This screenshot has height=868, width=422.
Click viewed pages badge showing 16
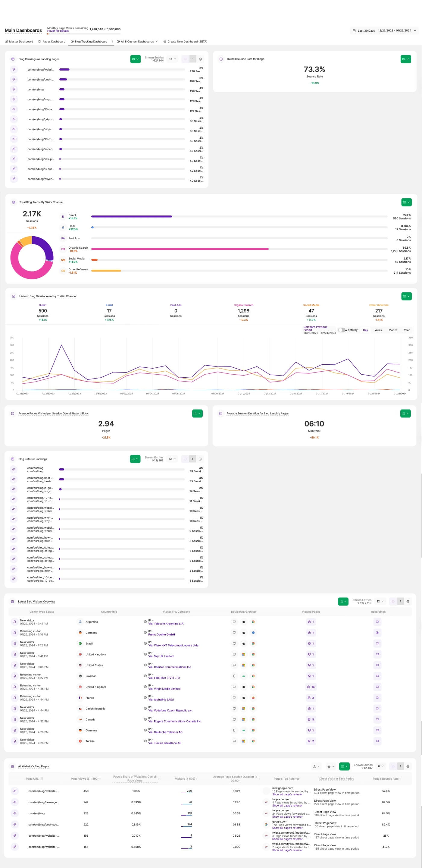click(311, 687)
